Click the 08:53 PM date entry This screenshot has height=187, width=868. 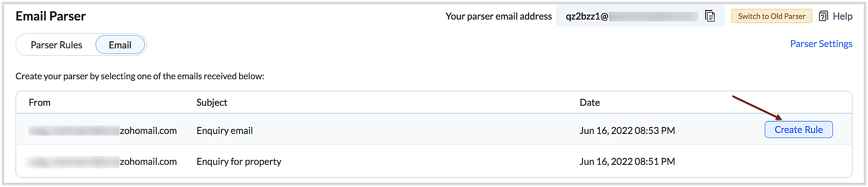point(627,130)
